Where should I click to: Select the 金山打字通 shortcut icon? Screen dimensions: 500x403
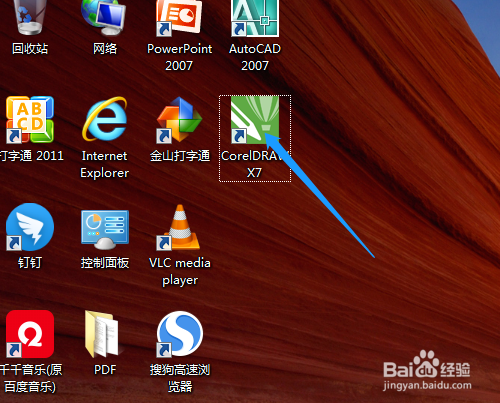pos(179,119)
